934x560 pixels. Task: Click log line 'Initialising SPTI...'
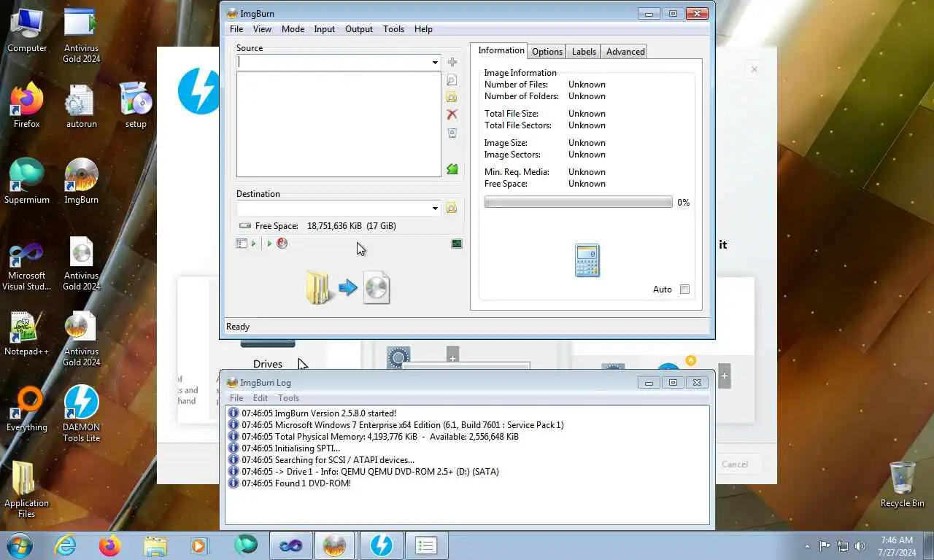(291, 448)
